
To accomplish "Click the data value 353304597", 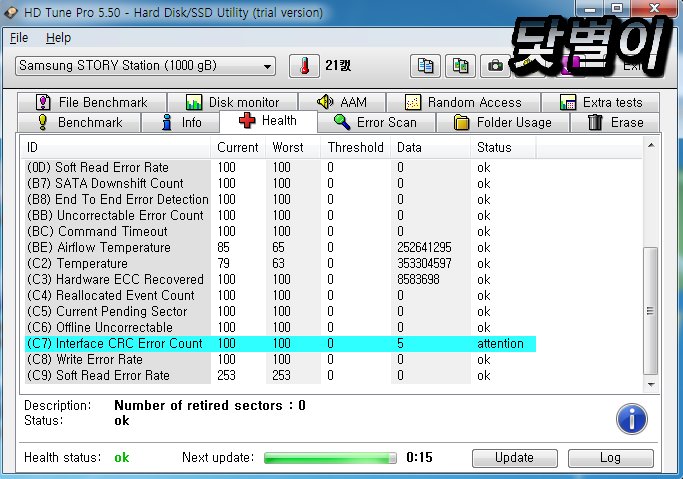I will [x=424, y=263].
